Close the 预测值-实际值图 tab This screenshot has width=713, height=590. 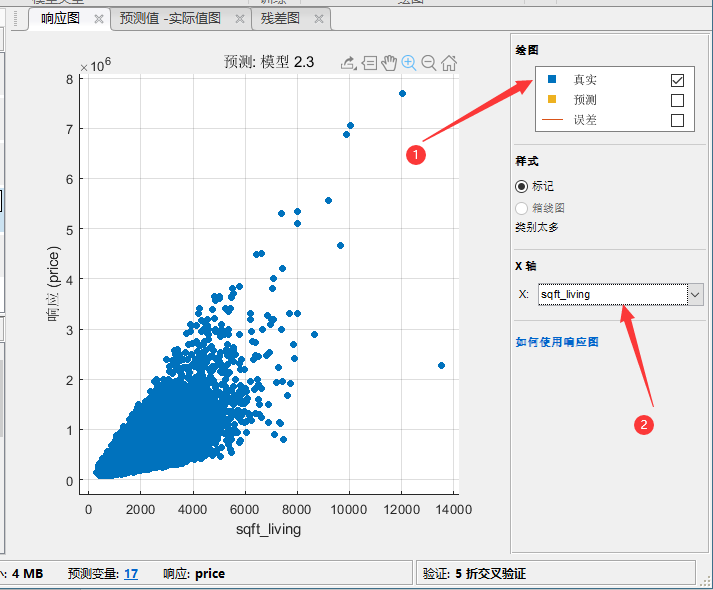coord(240,19)
